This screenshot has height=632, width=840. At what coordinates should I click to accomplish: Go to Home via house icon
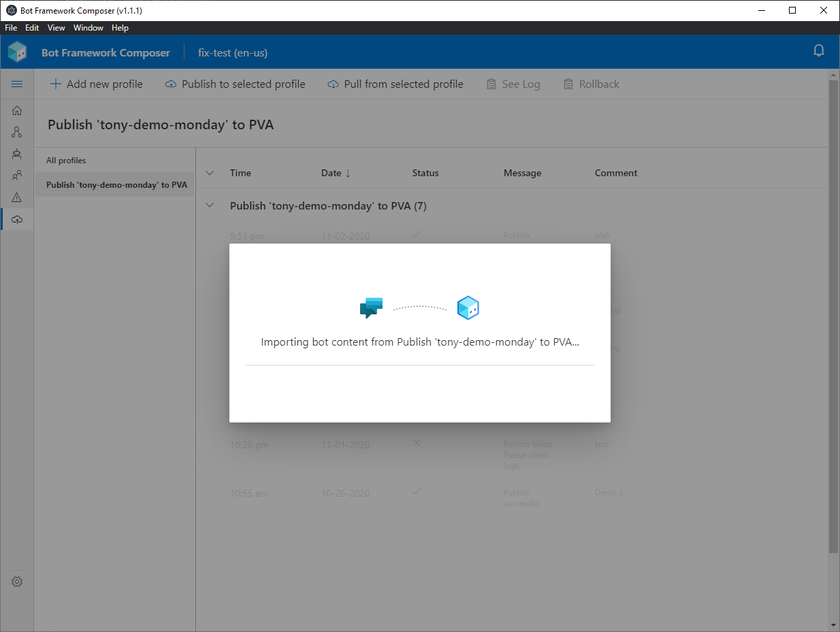(x=17, y=110)
